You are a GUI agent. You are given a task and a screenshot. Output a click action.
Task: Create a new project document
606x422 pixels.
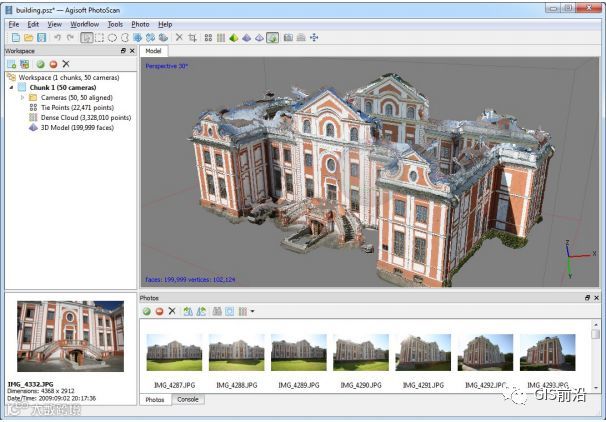pos(16,37)
